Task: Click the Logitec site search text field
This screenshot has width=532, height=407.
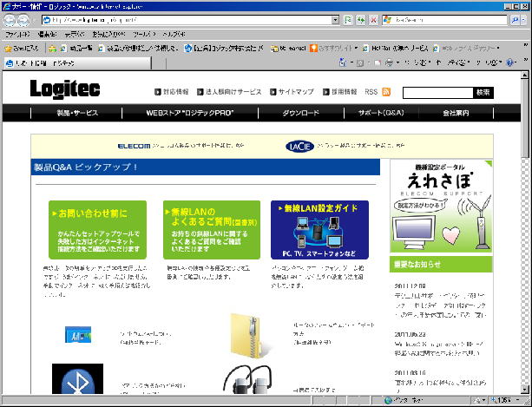Action: [x=438, y=93]
